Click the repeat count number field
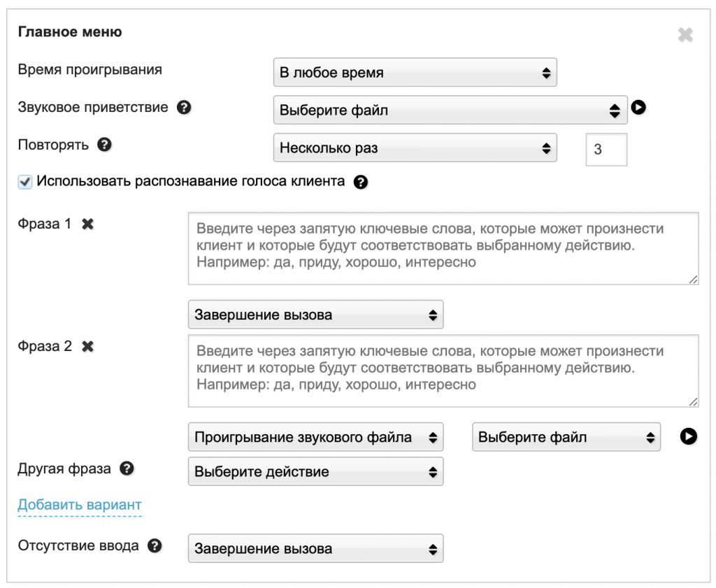 pos(606,150)
